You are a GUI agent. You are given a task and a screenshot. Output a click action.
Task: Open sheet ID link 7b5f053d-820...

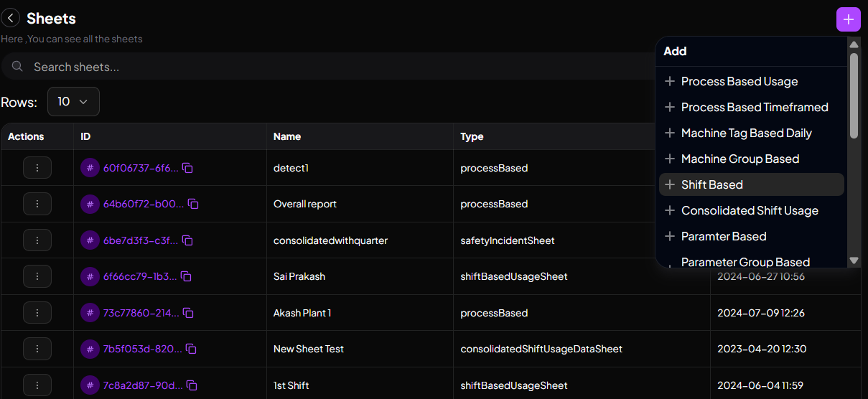point(143,349)
